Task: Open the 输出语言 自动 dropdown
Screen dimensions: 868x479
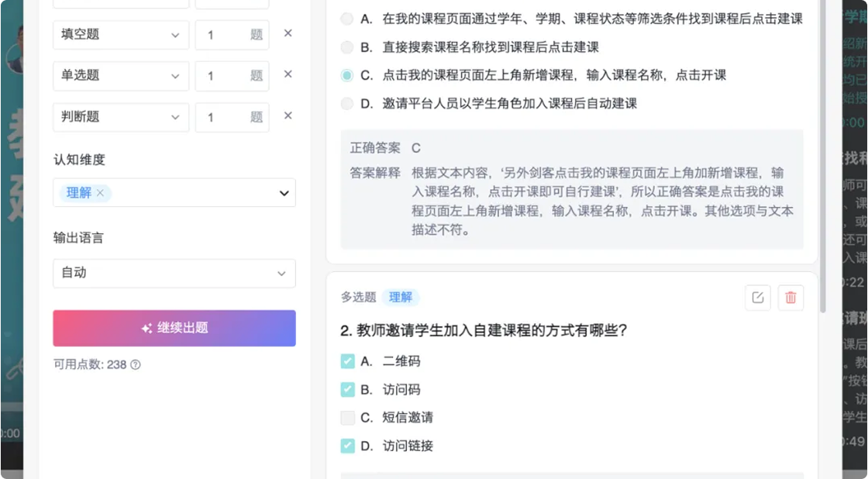Action: tap(174, 273)
